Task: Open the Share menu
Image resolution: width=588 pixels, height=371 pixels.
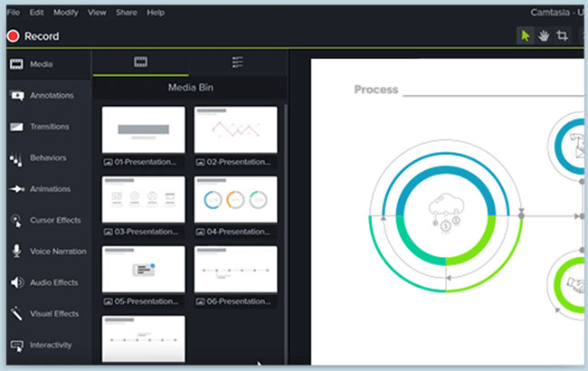Action: [x=127, y=13]
